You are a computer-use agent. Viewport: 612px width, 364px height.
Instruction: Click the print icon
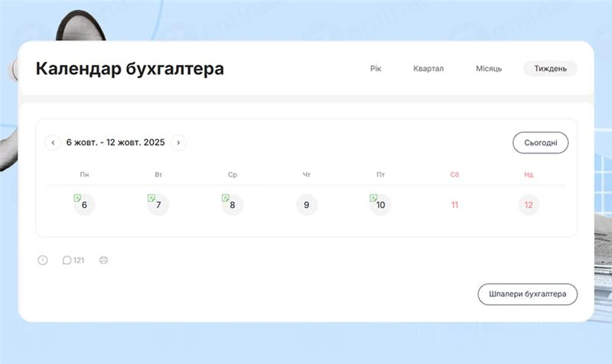(x=104, y=260)
